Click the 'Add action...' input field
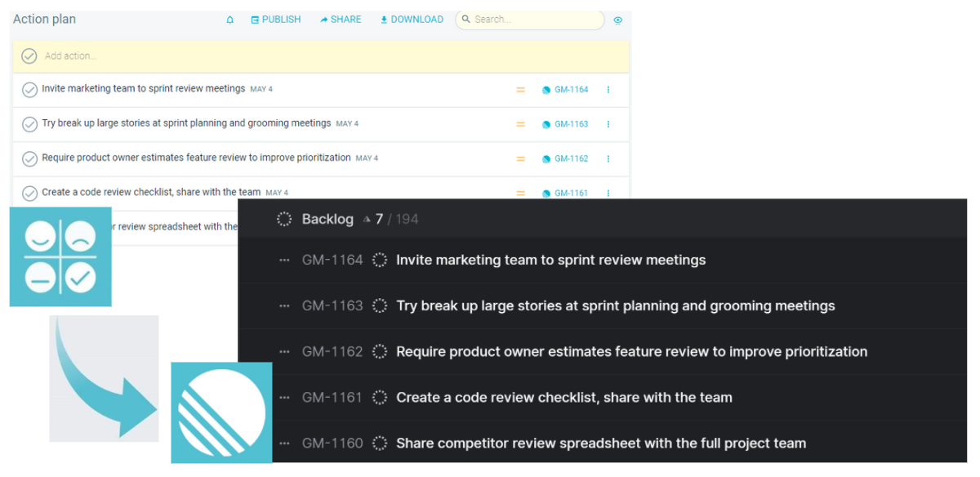Viewport: 980px width, 477px height. [x=321, y=56]
